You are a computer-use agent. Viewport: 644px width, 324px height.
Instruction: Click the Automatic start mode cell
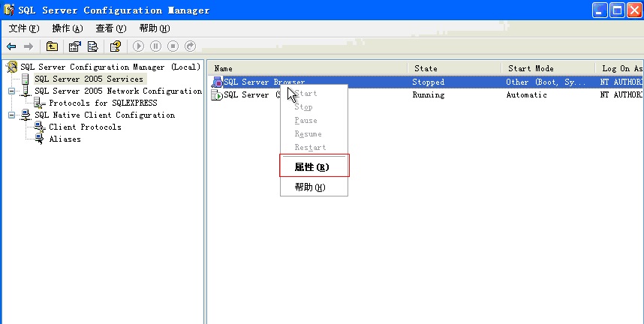527,94
